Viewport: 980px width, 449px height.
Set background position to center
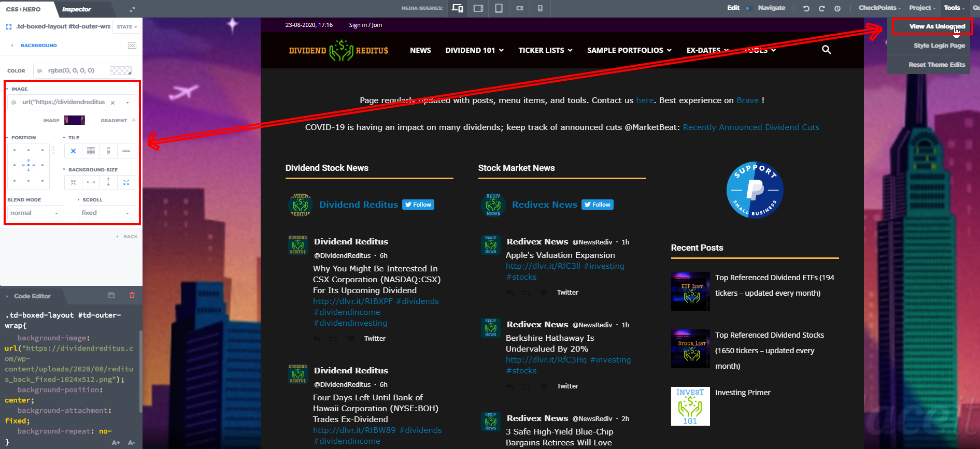[29, 165]
